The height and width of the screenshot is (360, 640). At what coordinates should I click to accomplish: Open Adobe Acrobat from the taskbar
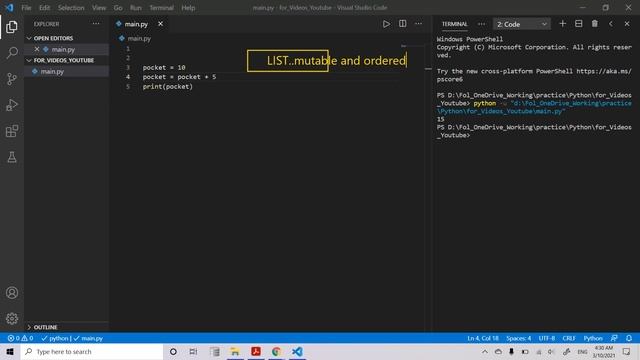(x=256, y=351)
